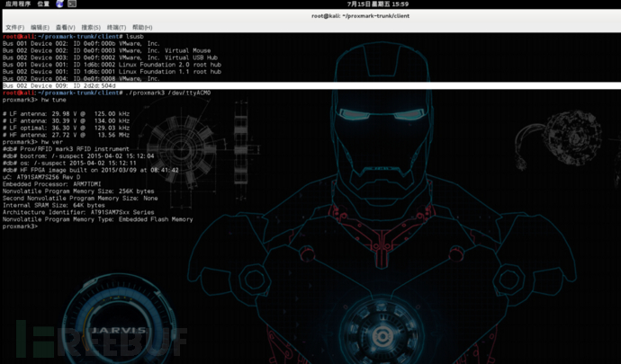Open the 终端(T) menu
Screen dimensions: 621x364
(x=116, y=27)
